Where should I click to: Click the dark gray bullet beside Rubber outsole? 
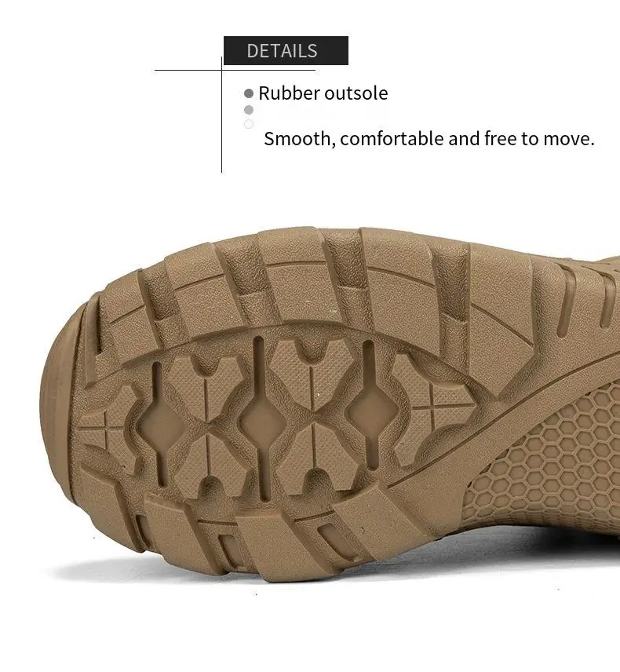(x=249, y=93)
